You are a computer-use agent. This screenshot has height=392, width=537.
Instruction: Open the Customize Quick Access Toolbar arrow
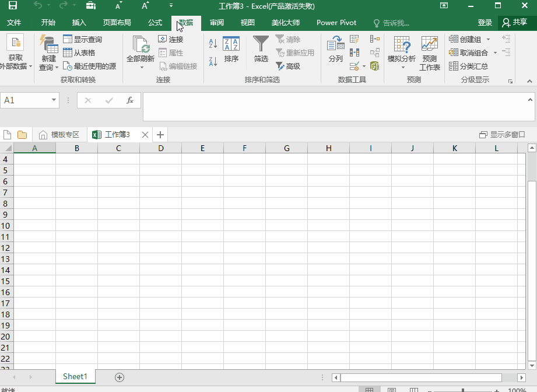pos(171,5)
